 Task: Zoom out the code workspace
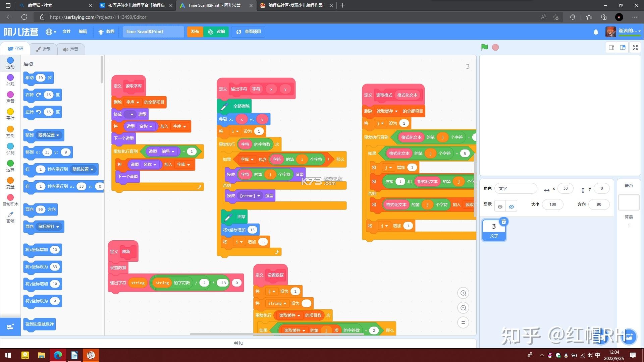tap(463, 308)
